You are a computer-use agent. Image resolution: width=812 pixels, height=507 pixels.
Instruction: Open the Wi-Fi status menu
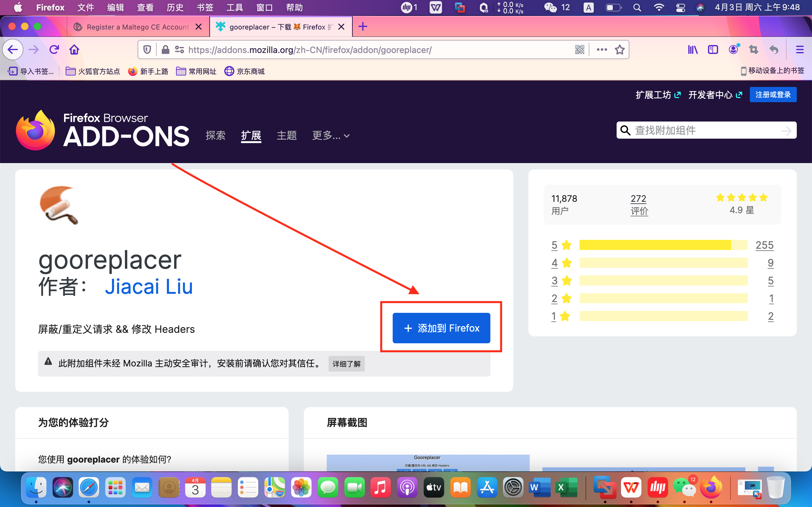coord(658,7)
